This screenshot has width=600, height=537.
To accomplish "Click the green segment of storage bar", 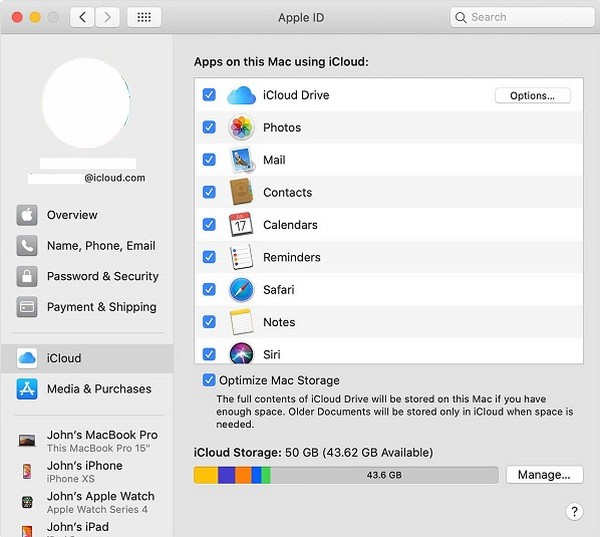I will [266, 475].
